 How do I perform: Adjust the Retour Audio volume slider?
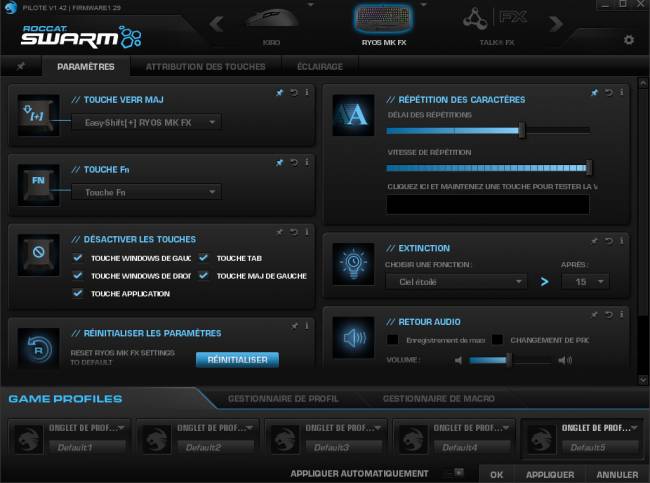(x=510, y=360)
